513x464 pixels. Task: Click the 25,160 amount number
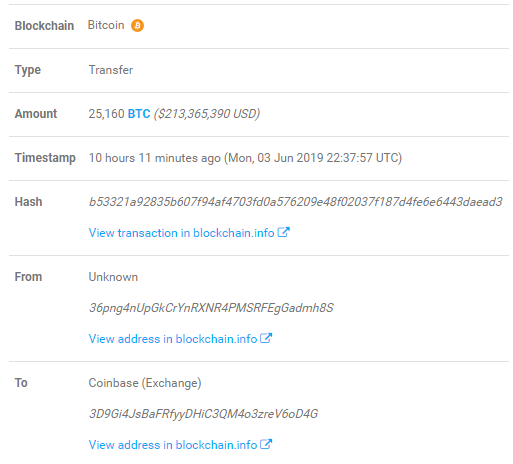pyautogui.click(x=106, y=114)
